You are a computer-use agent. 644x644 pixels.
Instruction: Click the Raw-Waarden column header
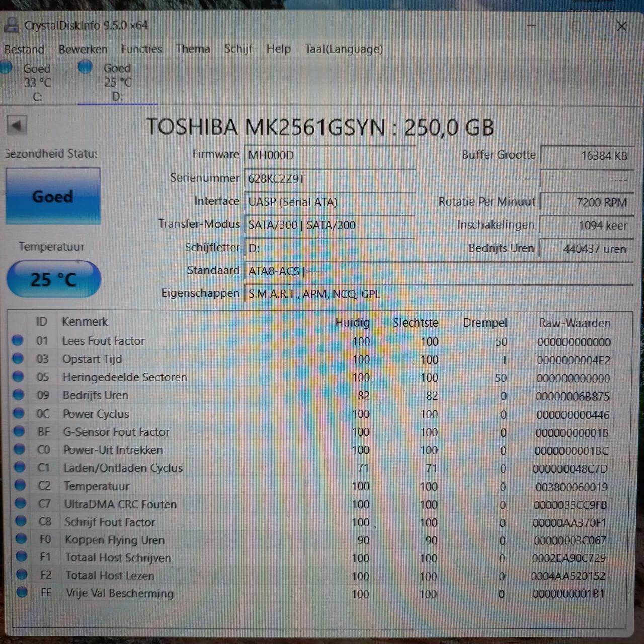[575, 323]
